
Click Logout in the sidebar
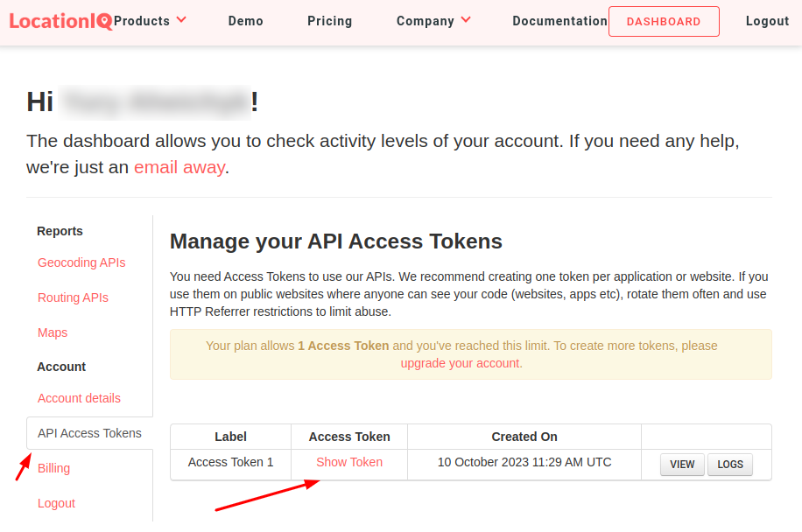click(56, 503)
